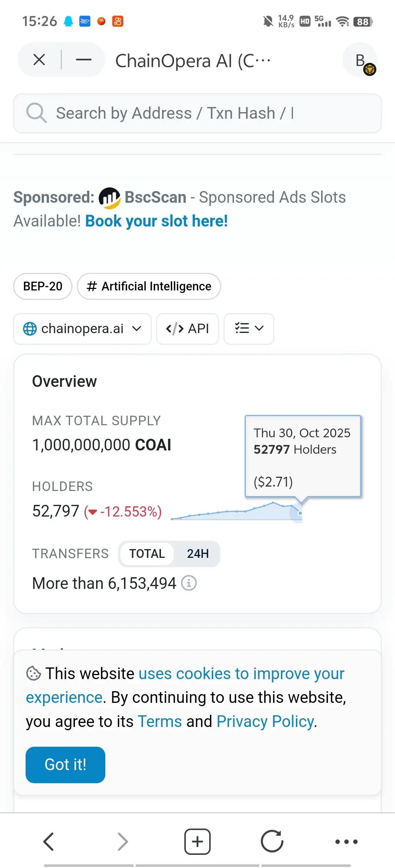
Task: Go forward with the right arrow
Action: point(123,842)
